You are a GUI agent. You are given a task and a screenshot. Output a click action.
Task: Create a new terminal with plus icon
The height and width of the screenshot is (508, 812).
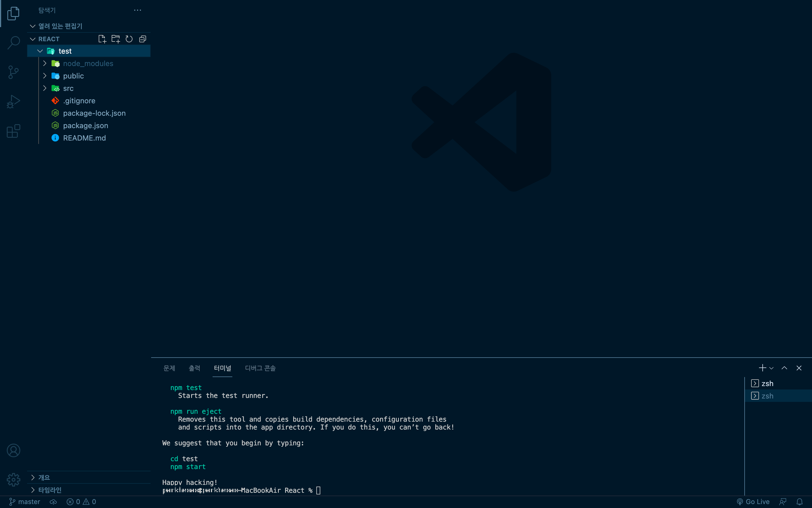[x=762, y=368]
